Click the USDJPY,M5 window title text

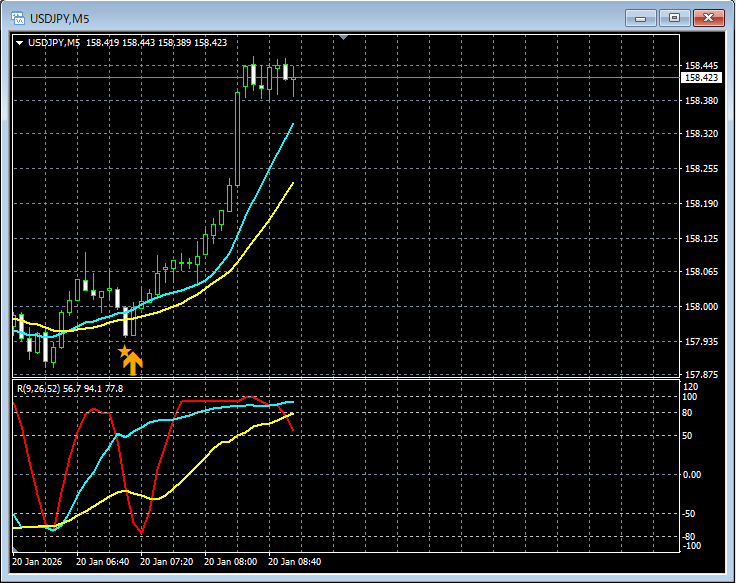[60, 19]
